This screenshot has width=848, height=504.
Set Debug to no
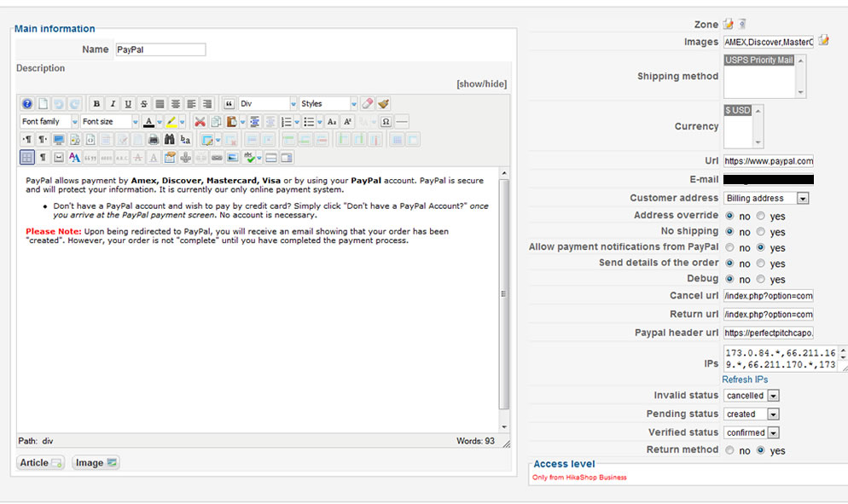tap(729, 279)
